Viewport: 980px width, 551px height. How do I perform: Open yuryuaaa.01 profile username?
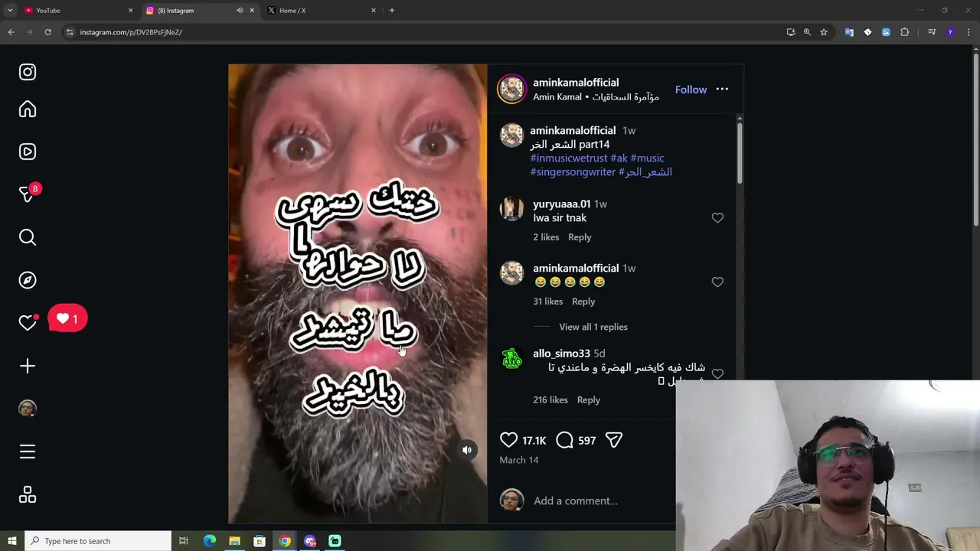[561, 204]
